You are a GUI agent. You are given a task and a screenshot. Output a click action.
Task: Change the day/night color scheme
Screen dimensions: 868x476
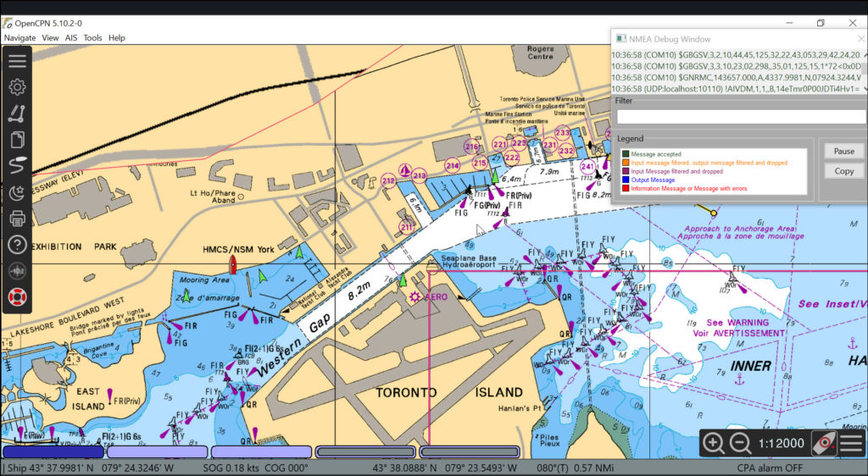(x=17, y=193)
